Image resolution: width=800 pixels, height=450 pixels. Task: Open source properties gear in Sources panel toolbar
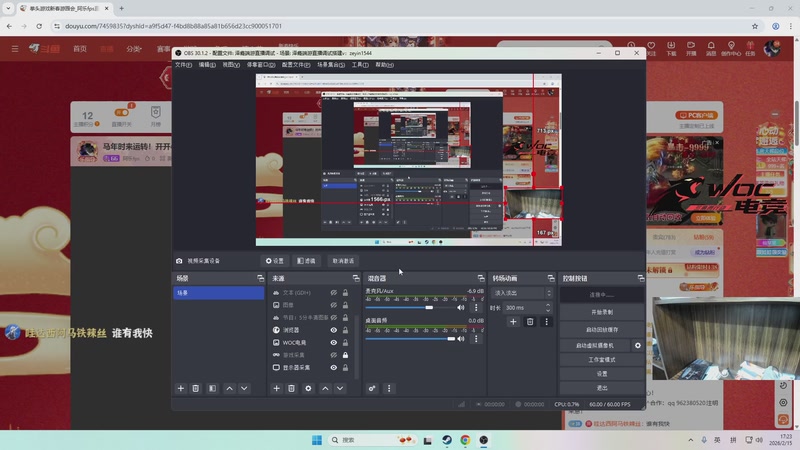coord(308,389)
